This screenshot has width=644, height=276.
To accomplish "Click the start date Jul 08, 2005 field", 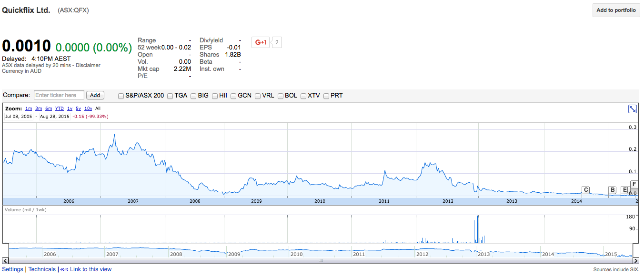I will click(x=19, y=117).
